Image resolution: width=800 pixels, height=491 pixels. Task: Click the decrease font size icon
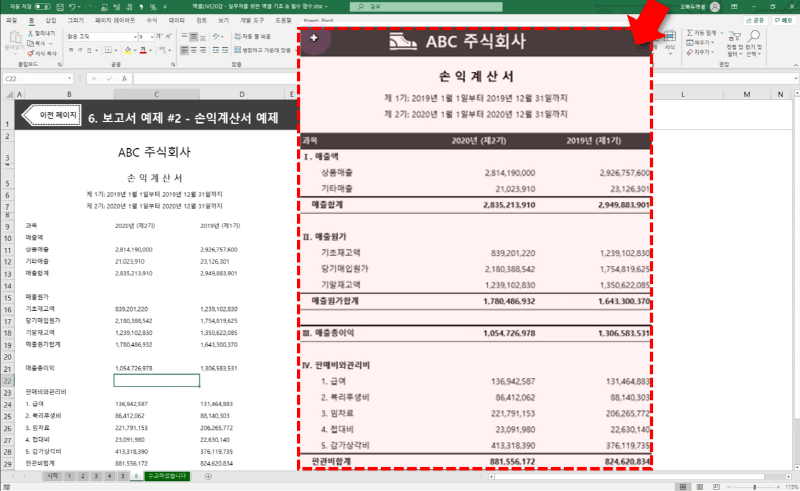[x=169, y=37]
